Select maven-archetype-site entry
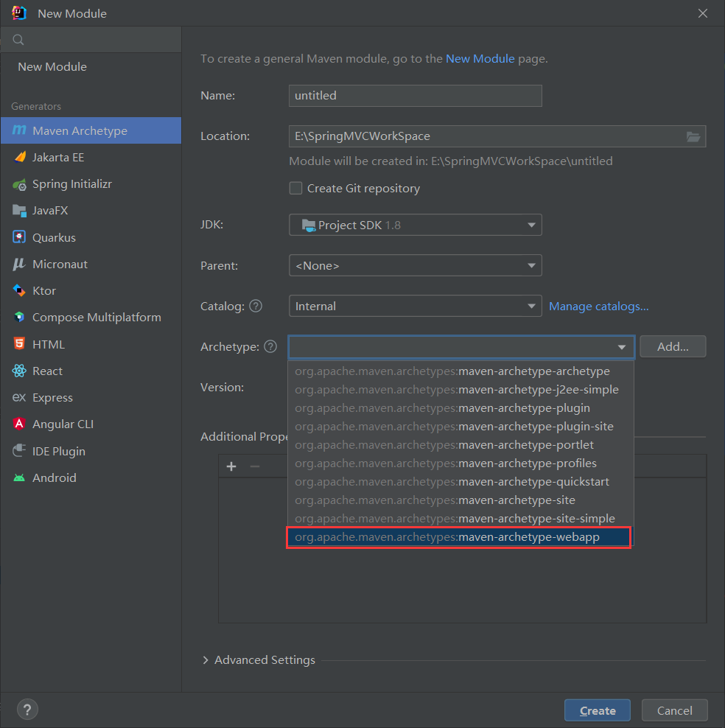 coord(460,500)
